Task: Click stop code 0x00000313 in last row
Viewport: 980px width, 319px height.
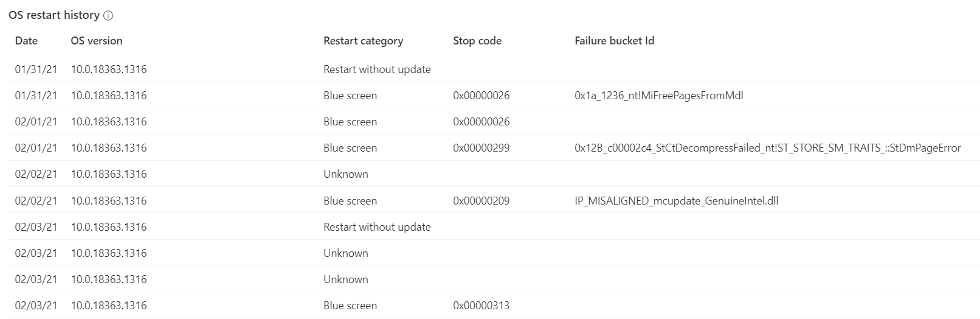Action: pos(481,306)
